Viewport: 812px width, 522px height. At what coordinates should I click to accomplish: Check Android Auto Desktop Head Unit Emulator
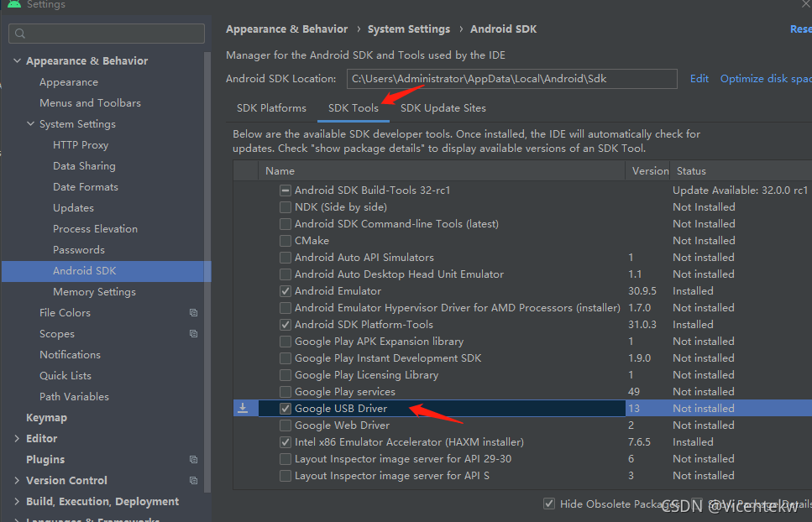pos(285,274)
